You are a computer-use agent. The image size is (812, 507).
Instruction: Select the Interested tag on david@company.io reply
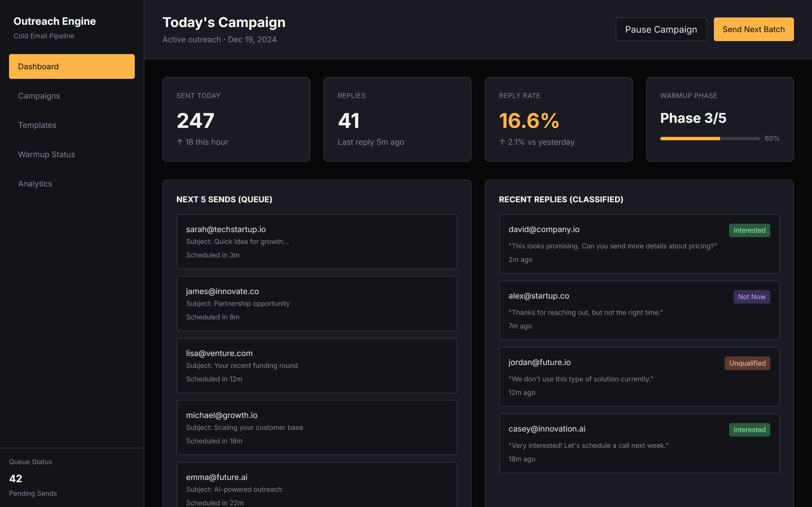[x=749, y=230]
